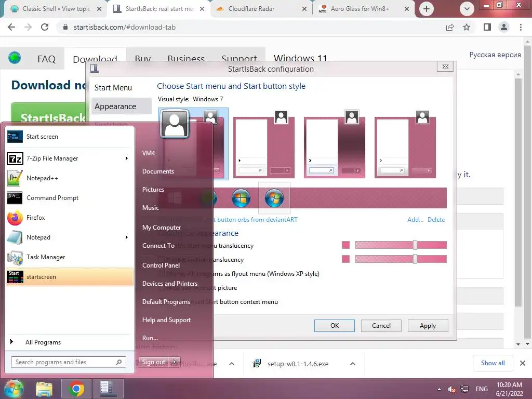Open Chrome side panel icon
This screenshot has height=399, width=532.
(x=487, y=27)
